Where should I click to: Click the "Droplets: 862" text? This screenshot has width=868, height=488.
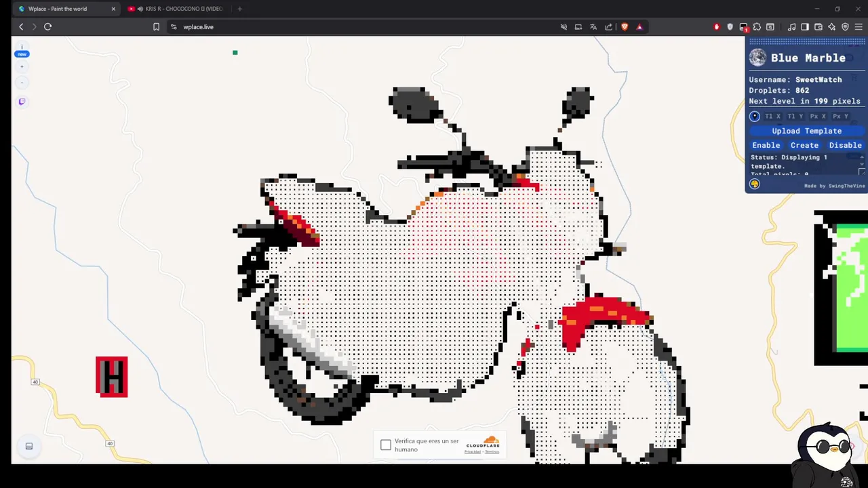pyautogui.click(x=779, y=90)
